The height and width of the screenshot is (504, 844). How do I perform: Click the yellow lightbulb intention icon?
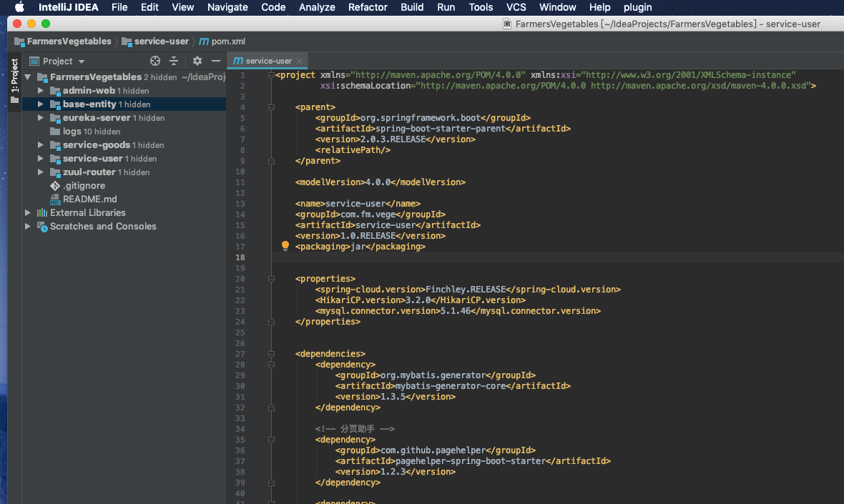(x=285, y=246)
